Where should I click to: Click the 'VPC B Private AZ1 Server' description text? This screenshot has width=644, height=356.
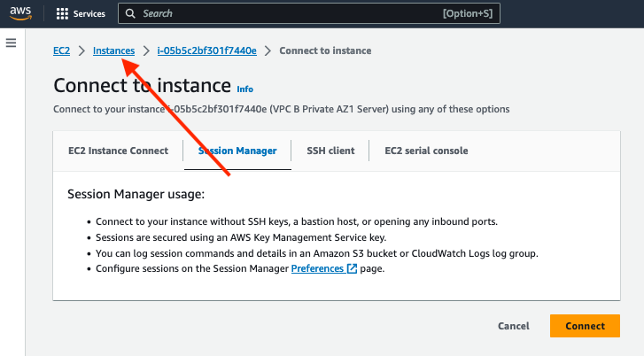pyautogui.click(x=329, y=109)
